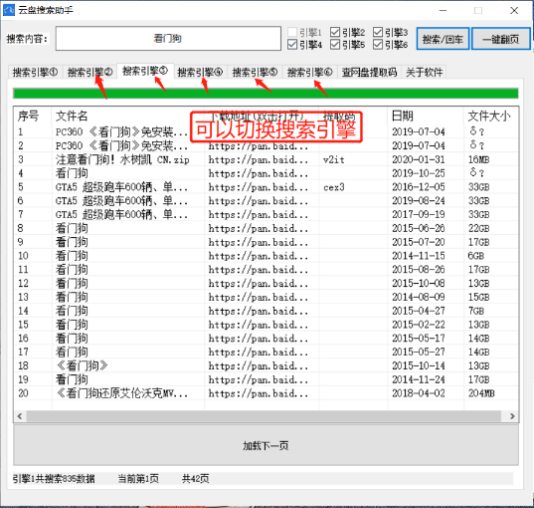534x508 pixels.
Task: Focus the 搜索内容 input field
Action: [168, 39]
